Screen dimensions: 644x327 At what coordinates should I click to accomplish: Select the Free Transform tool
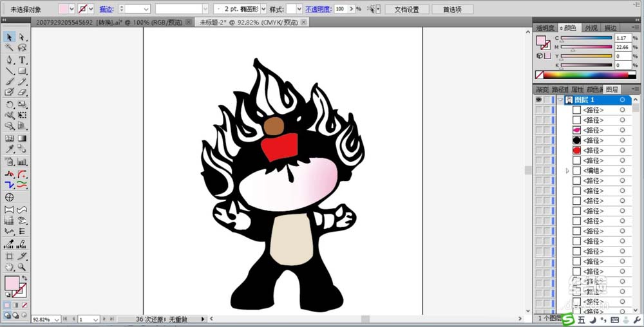(x=22, y=115)
